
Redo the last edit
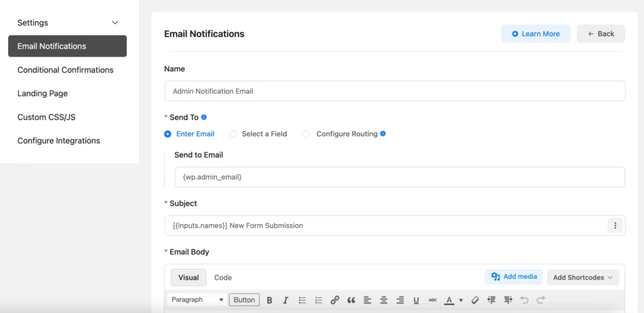(x=541, y=300)
